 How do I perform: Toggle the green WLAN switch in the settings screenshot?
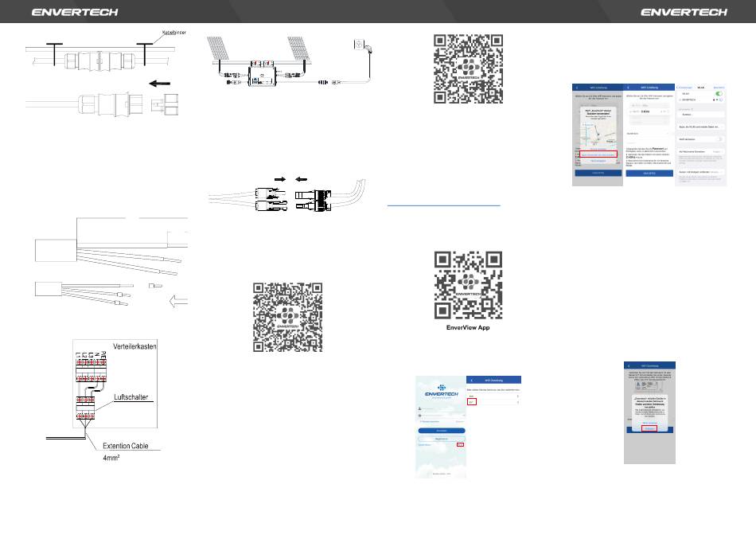click(719, 94)
